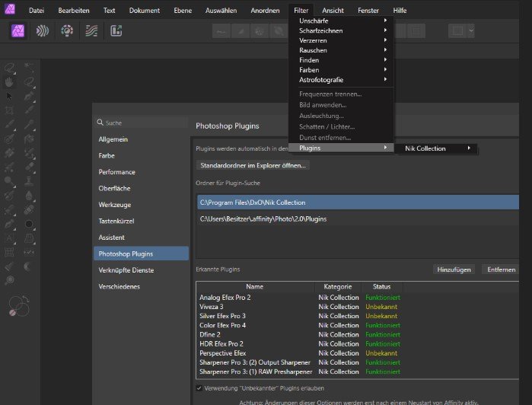Select the Flood Select wand tool
The image size is (532, 405).
pos(29,68)
